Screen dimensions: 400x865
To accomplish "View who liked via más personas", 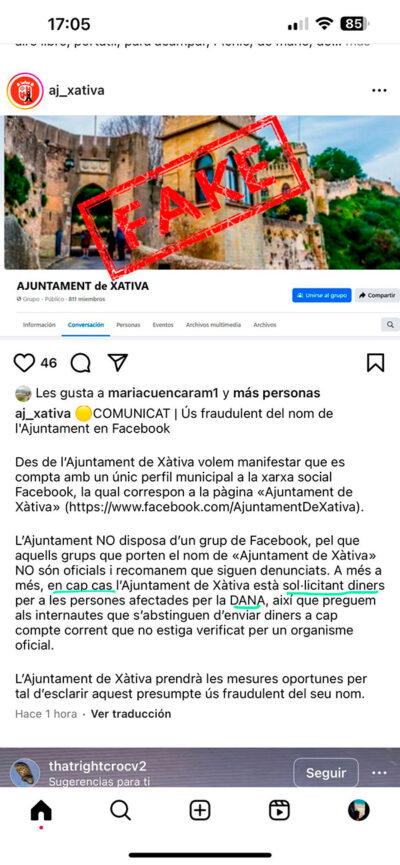I will pyautogui.click(x=276, y=393).
